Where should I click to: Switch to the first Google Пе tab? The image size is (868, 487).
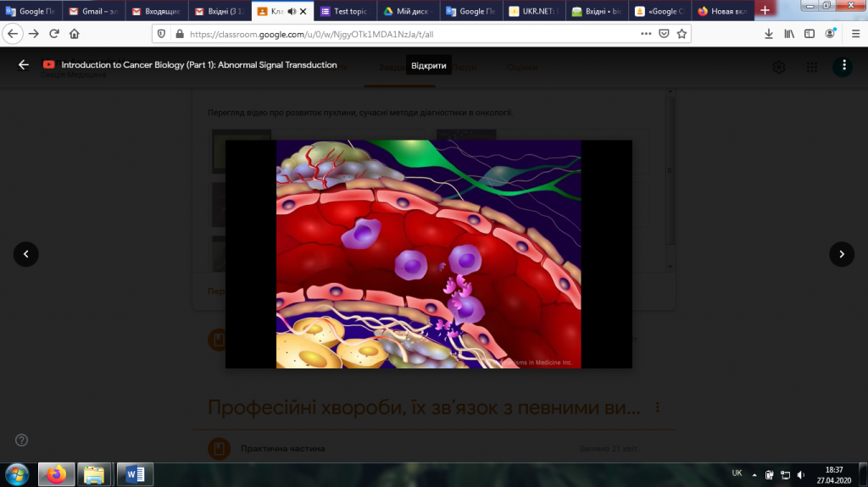tap(31, 11)
